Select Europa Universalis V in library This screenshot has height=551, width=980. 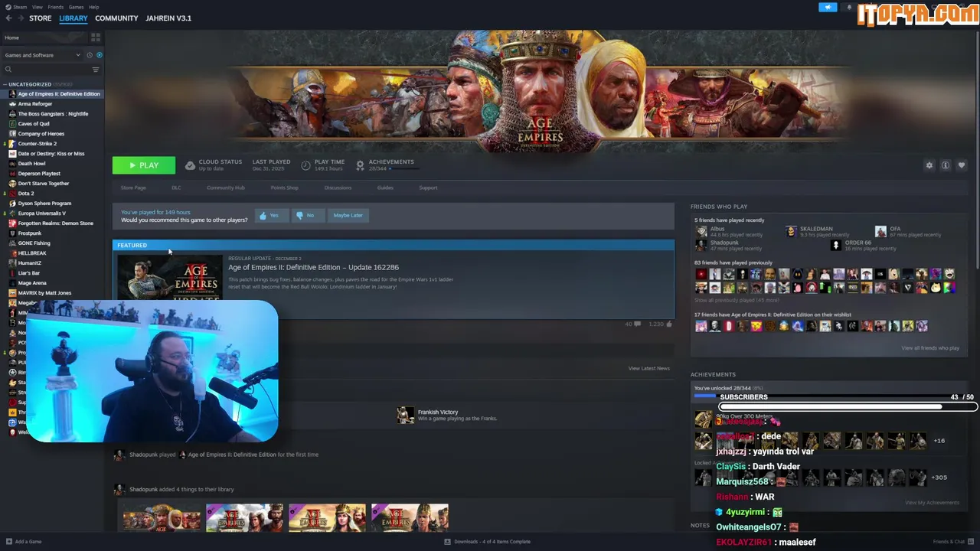(x=42, y=214)
